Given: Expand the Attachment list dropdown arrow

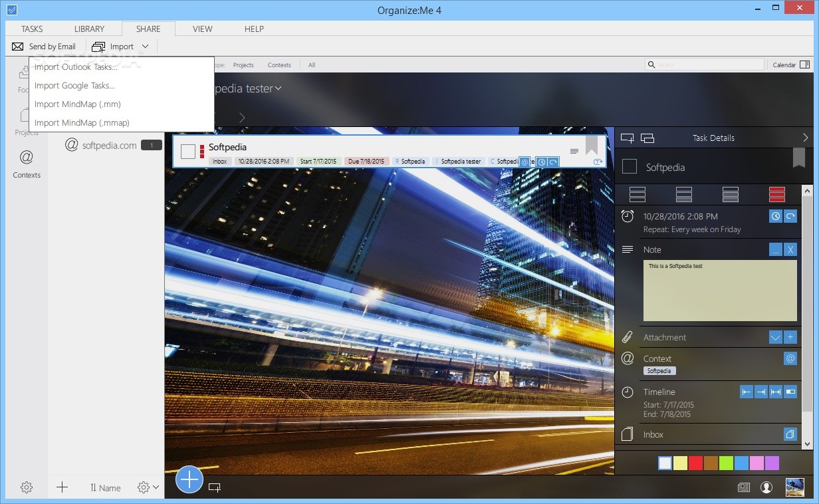Looking at the screenshot, I should [775, 337].
